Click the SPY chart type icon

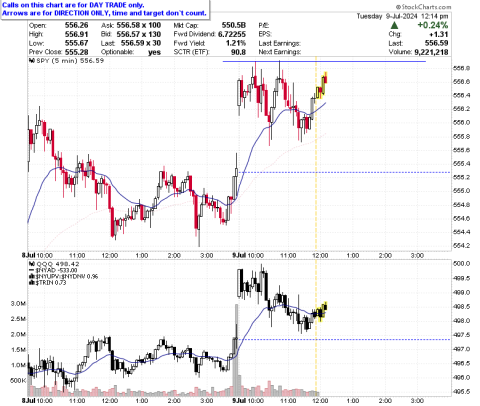pyautogui.click(x=32, y=61)
